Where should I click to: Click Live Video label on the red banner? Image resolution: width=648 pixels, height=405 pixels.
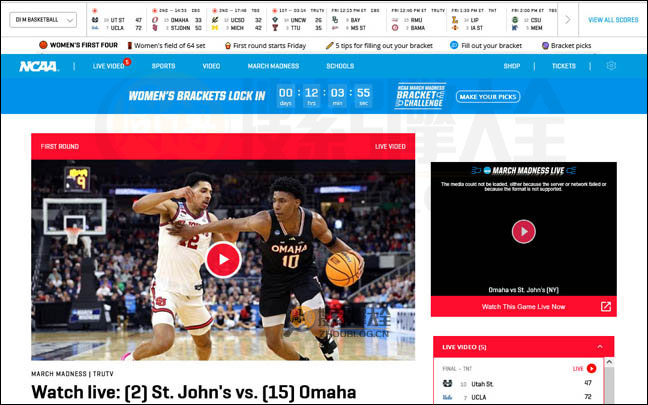(390, 147)
